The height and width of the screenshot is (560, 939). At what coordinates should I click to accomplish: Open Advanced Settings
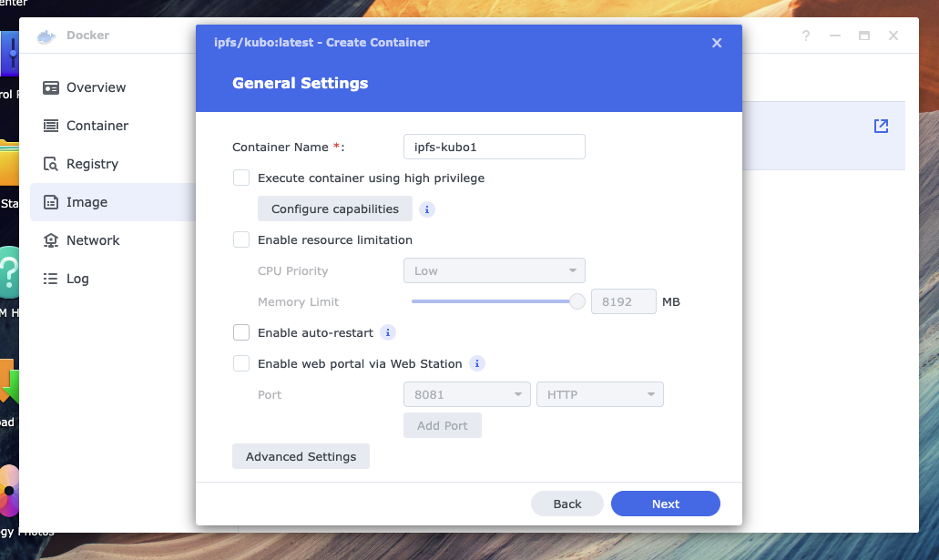[301, 456]
